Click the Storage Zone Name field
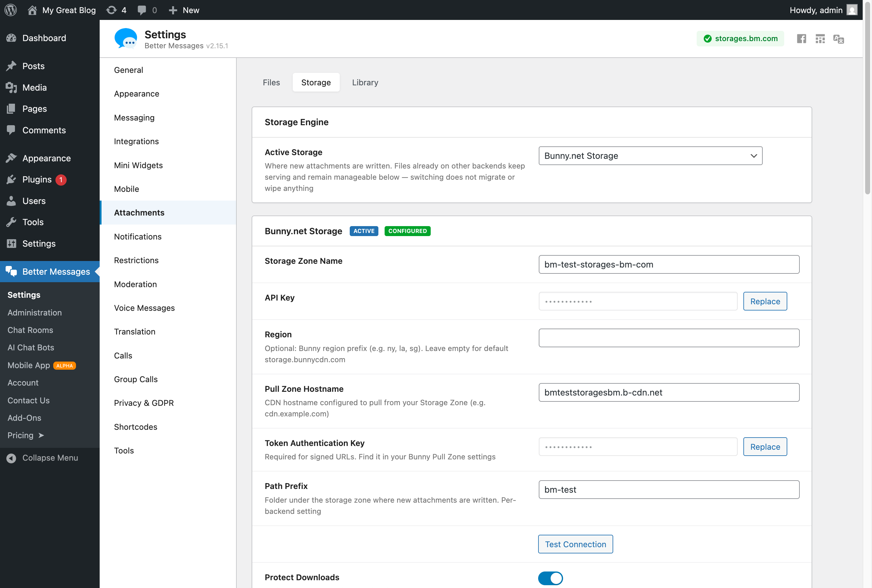 coord(669,264)
